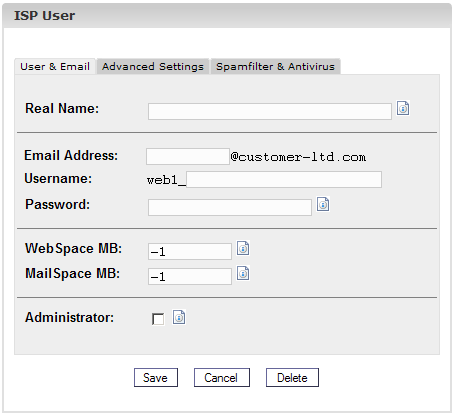Click the WebSpace MB value field
Image resolution: width=454 pixels, height=416 pixels.
coord(190,251)
